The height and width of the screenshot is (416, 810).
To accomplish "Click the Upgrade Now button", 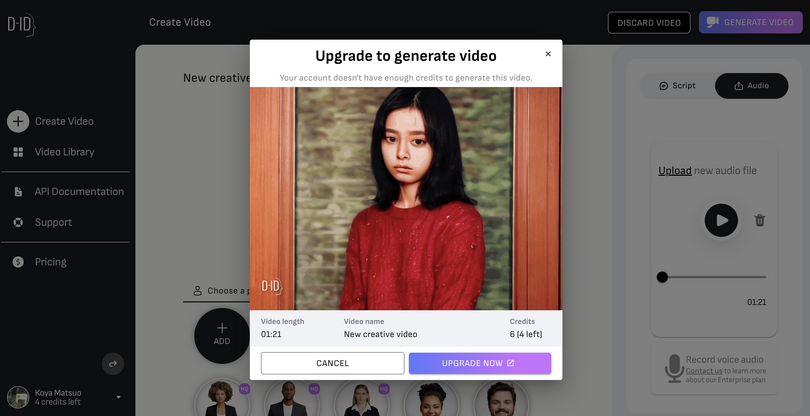I will (x=480, y=363).
